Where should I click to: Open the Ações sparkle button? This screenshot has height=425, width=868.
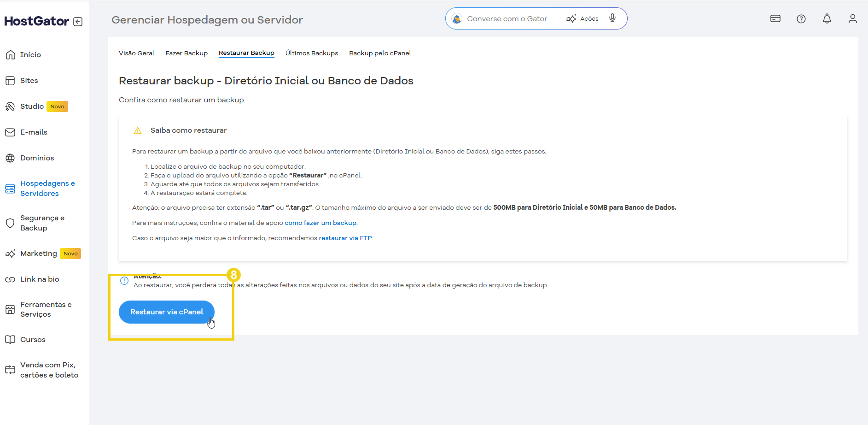583,19
